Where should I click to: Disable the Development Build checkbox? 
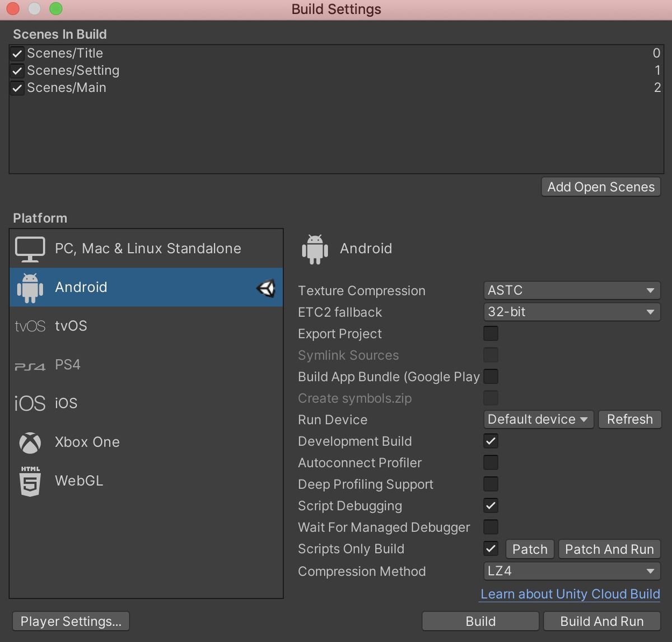(491, 441)
